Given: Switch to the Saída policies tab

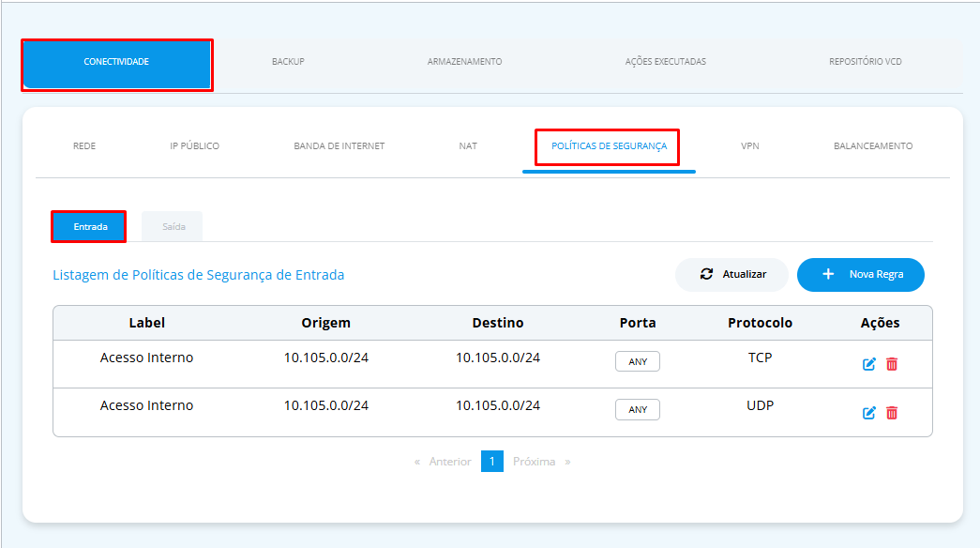Looking at the screenshot, I should (x=173, y=226).
